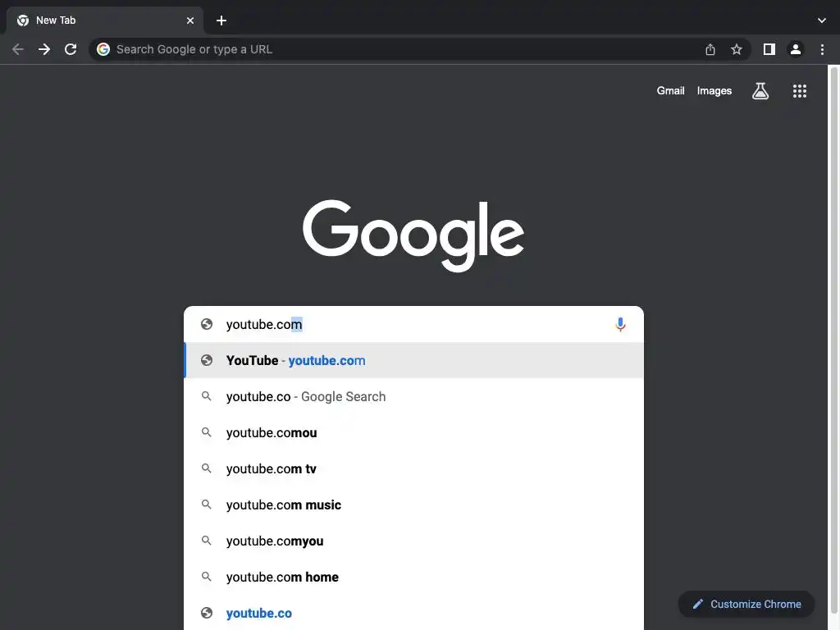Choose the youtube.comou suggestion

[413, 432]
